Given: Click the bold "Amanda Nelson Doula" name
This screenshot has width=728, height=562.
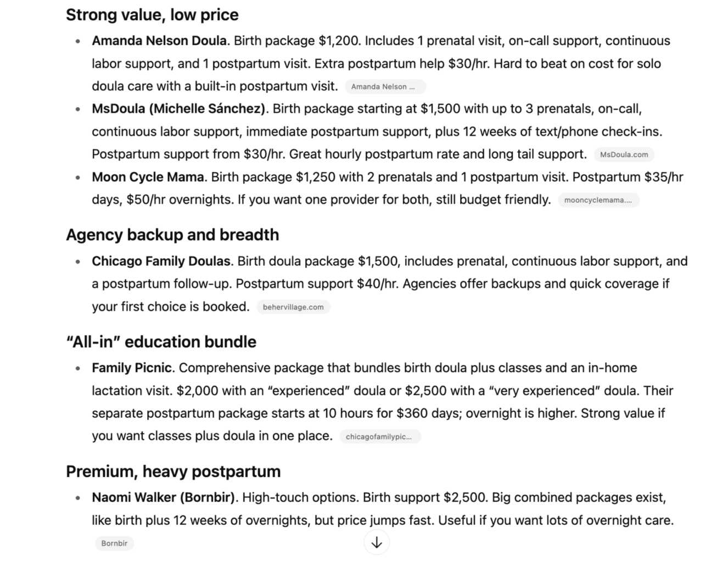Looking at the screenshot, I should tap(159, 41).
